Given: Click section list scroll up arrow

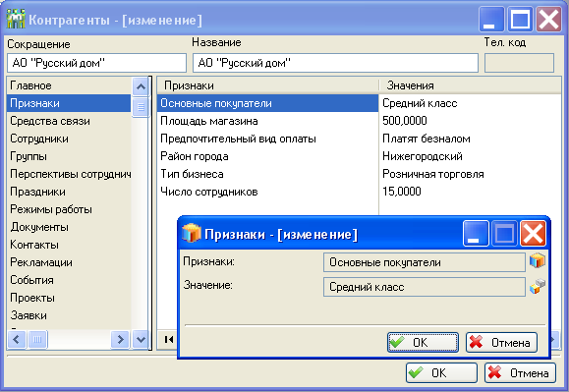Looking at the screenshot, I should click(141, 86).
